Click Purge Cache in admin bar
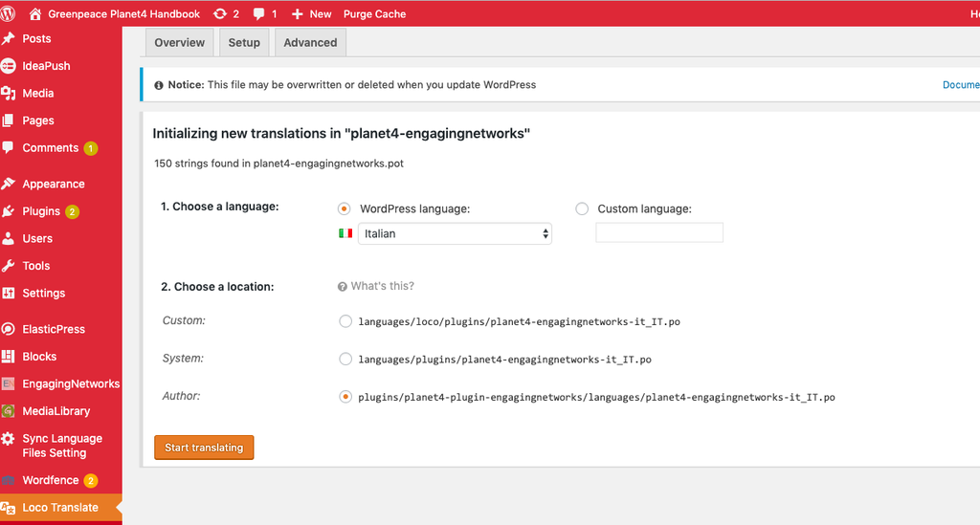Image resolution: width=980 pixels, height=525 pixels. (x=374, y=13)
